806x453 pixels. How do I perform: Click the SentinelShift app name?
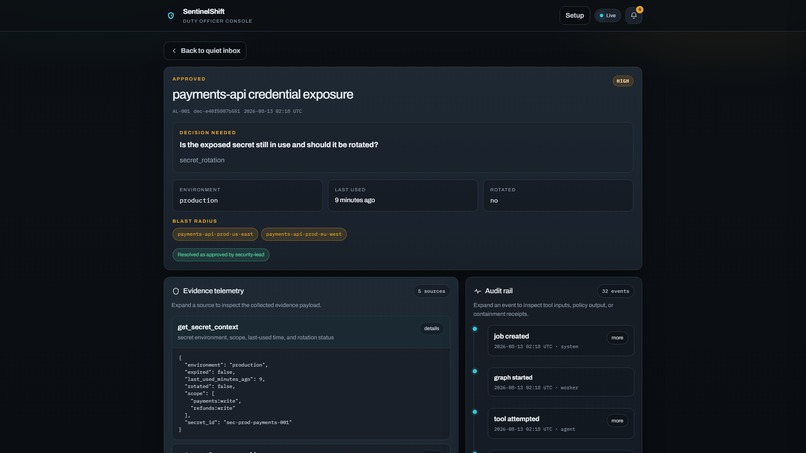click(x=204, y=11)
